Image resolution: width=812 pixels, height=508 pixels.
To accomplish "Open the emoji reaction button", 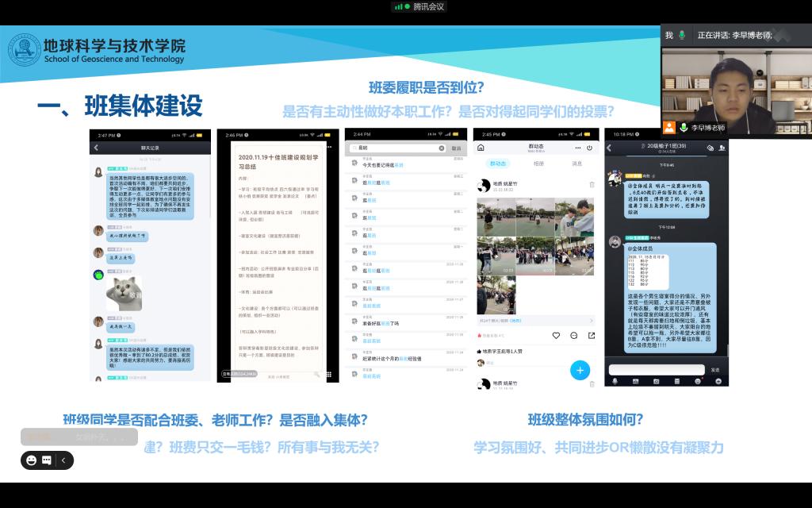I will (32, 460).
